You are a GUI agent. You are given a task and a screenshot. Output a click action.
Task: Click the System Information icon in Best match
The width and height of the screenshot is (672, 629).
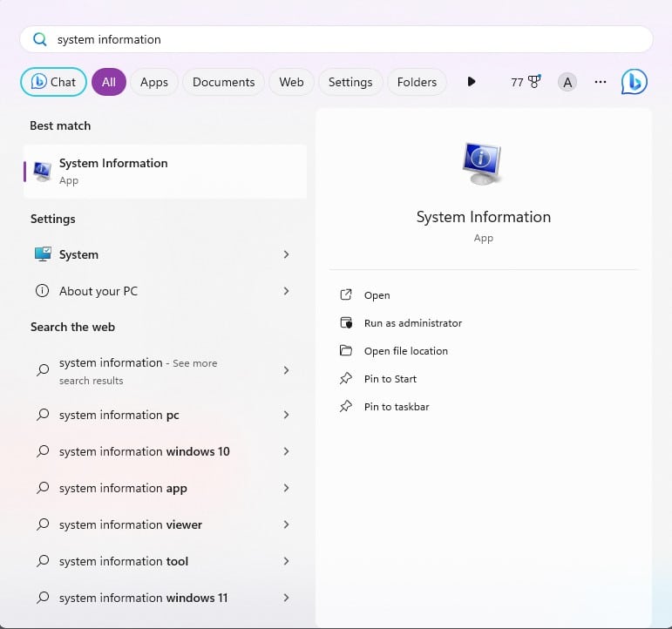pos(43,172)
